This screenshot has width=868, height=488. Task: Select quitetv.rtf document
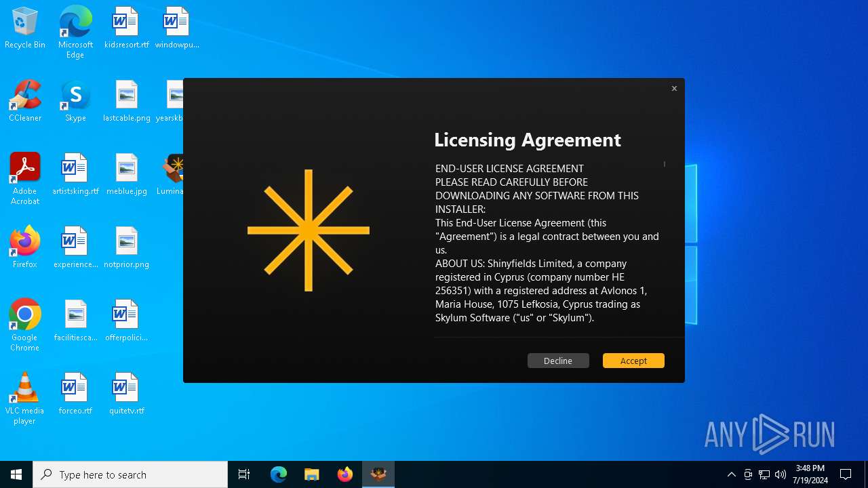(x=126, y=394)
